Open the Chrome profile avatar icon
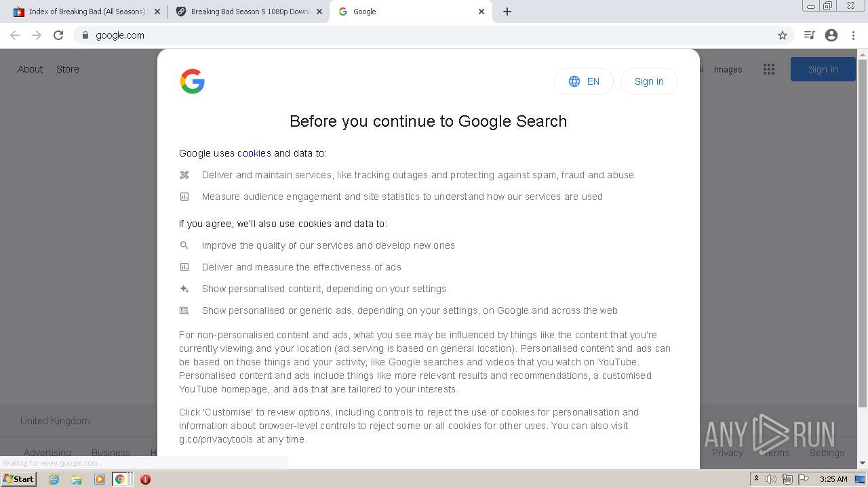The height and width of the screenshot is (488, 868). 831,35
